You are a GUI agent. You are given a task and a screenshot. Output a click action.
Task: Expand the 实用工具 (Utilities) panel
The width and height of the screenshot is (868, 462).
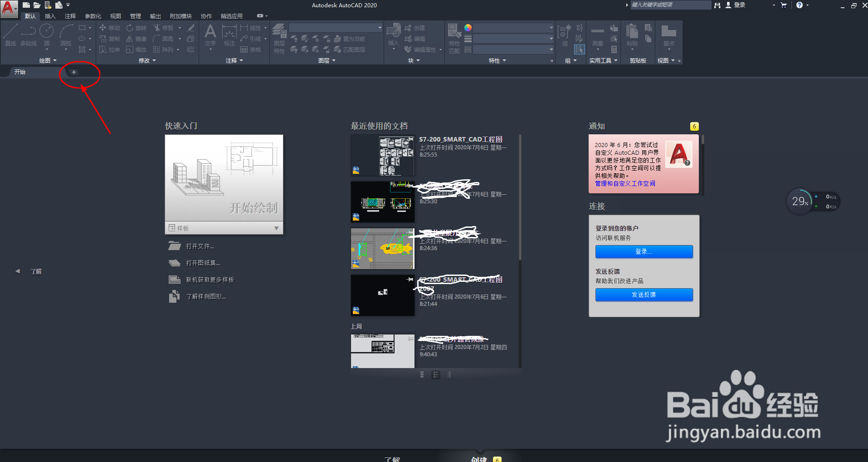604,60
